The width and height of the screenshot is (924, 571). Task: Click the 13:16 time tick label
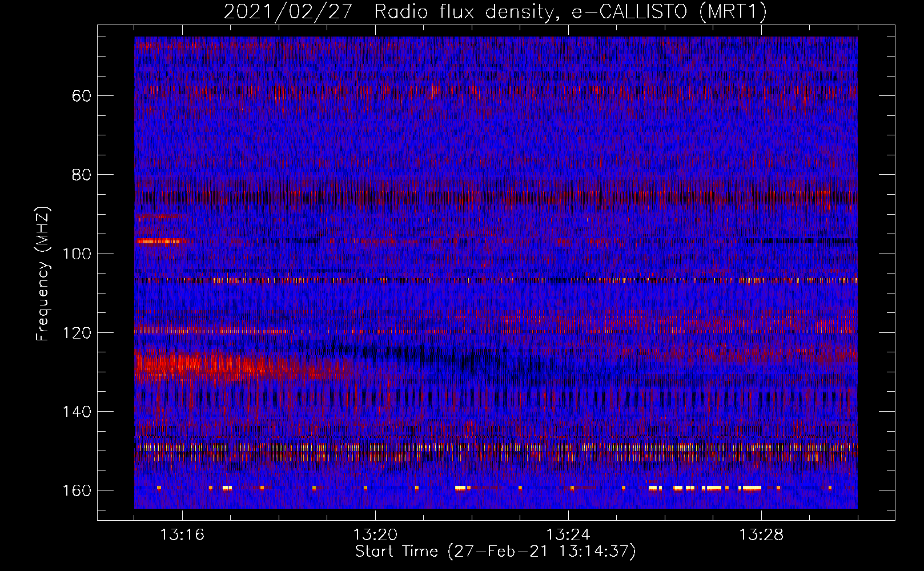(x=182, y=535)
